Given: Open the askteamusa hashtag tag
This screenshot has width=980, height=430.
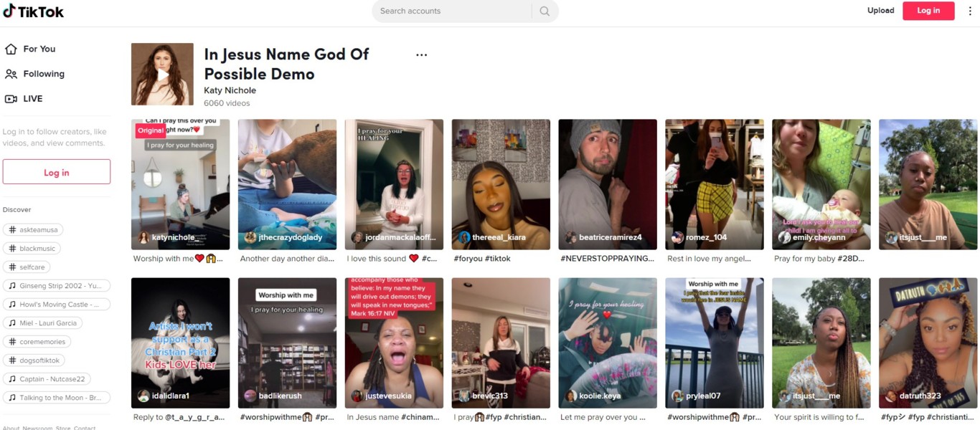Looking at the screenshot, I should (33, 229).
